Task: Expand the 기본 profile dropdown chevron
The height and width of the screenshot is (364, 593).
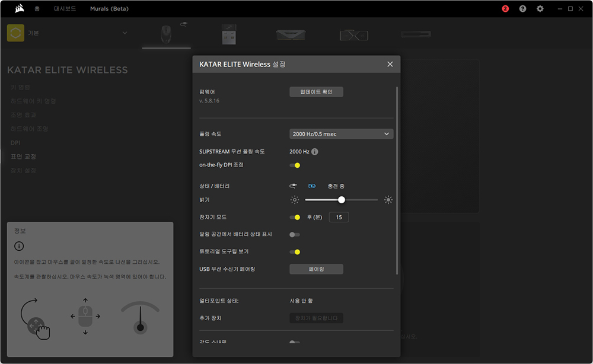Action: click(125, 33)
